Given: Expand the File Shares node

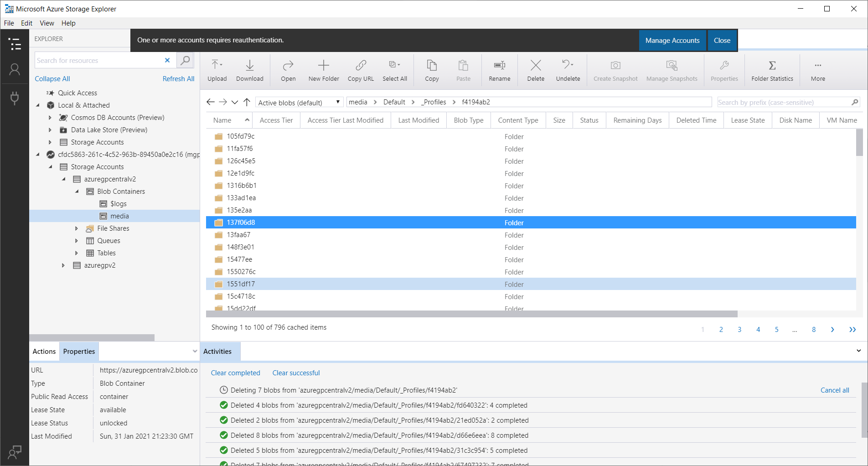Looking at the screenshot, I should coord(77,228).
